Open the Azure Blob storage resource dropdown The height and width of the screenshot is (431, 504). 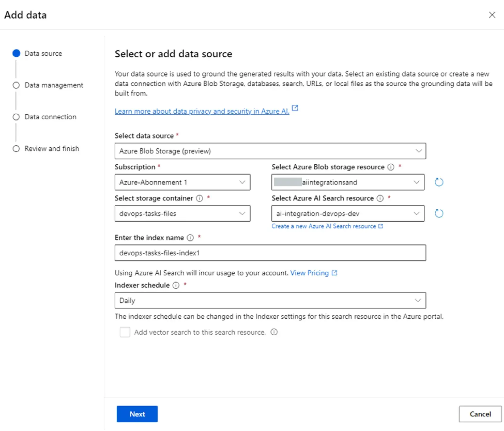348,182
